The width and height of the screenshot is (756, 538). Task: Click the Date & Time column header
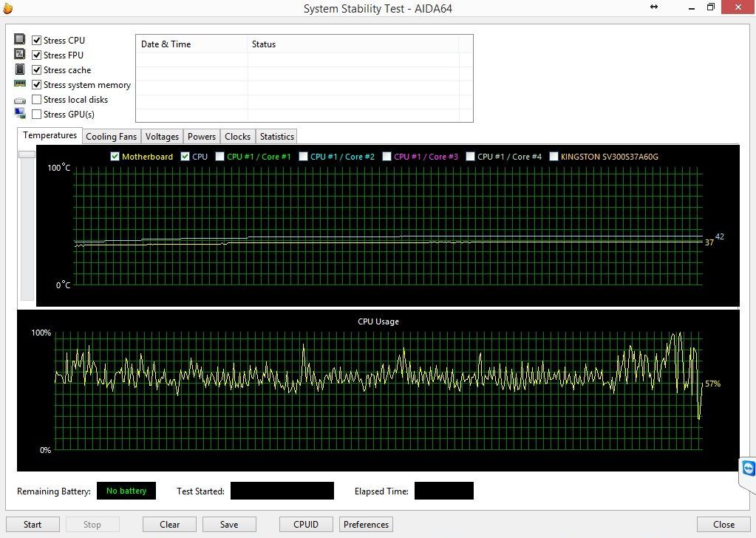[192, 44]
